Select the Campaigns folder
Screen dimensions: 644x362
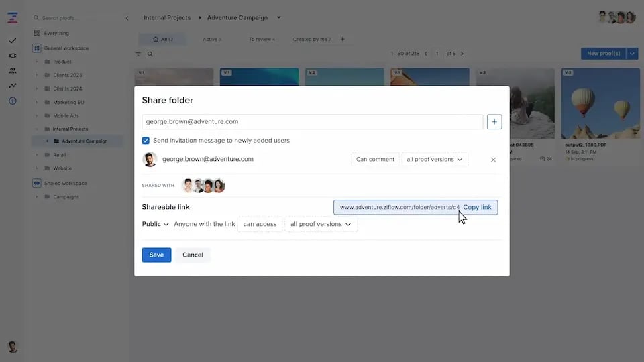(66, 196)
